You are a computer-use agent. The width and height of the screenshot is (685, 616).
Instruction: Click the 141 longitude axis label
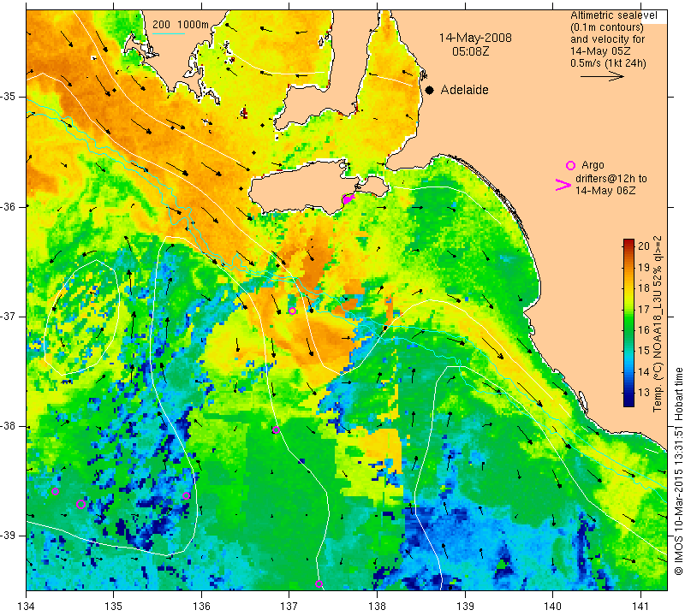pos(640,606)
